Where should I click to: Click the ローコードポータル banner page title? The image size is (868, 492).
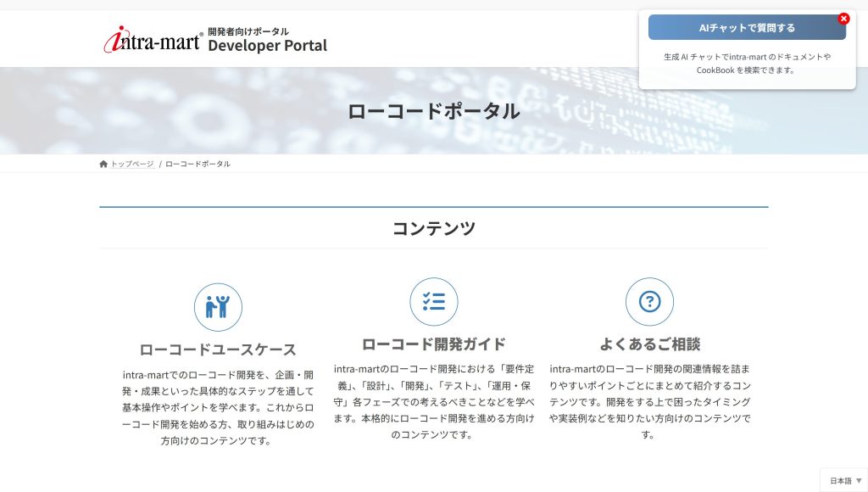coord(434,111)
